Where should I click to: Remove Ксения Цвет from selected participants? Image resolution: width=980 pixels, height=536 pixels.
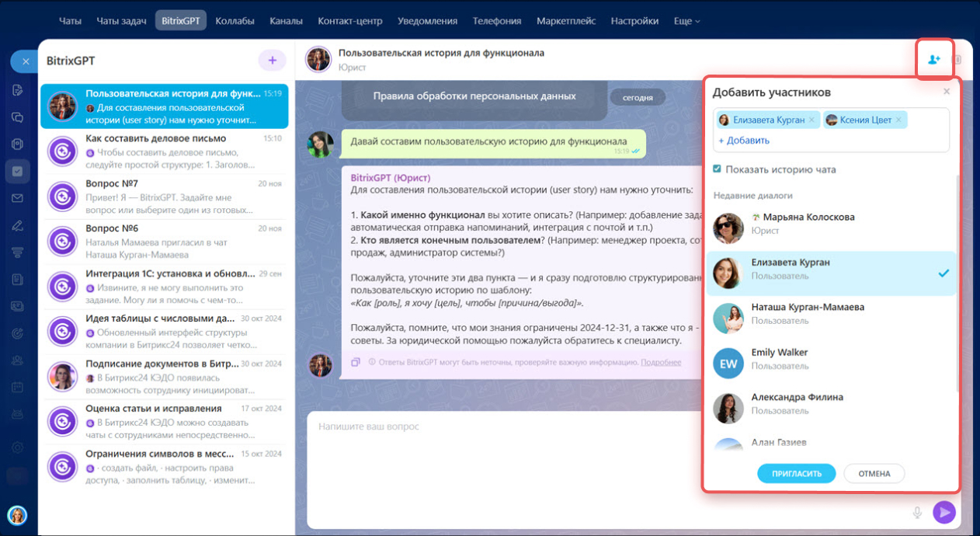click(898, 120)
